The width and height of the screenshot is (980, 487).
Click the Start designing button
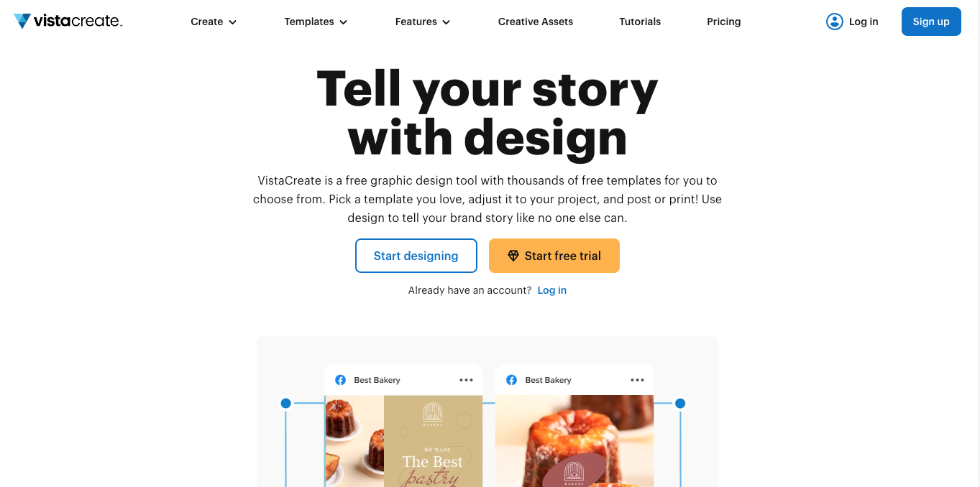(x=416, y=256)
